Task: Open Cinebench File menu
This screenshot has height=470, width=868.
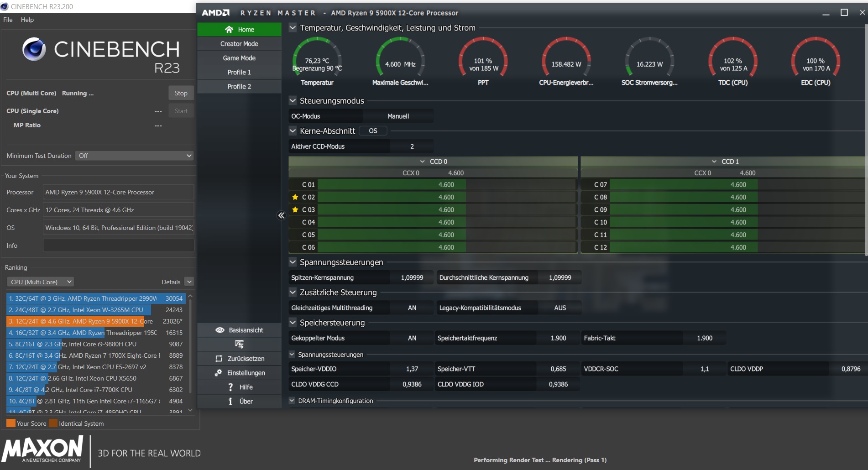Action: click(8, 20)
